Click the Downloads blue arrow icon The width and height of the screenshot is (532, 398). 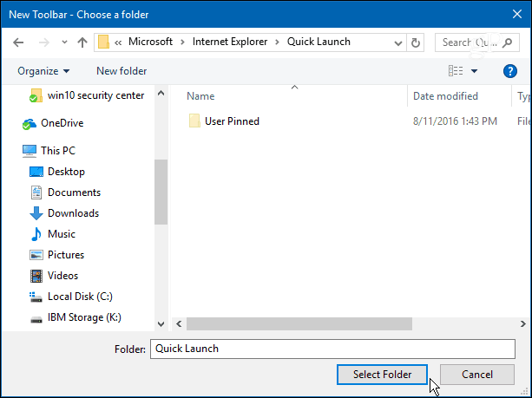[x=36, y=213]
